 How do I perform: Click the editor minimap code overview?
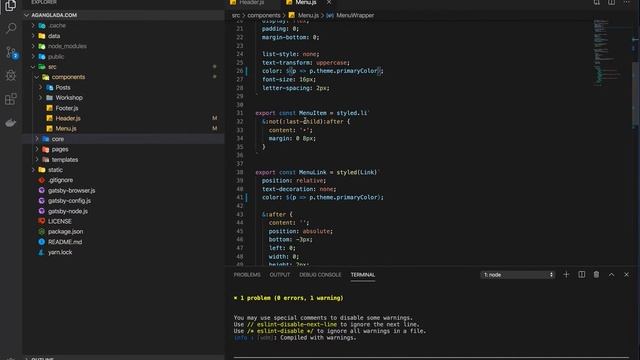pyautogui.click(x=607, y=52)
